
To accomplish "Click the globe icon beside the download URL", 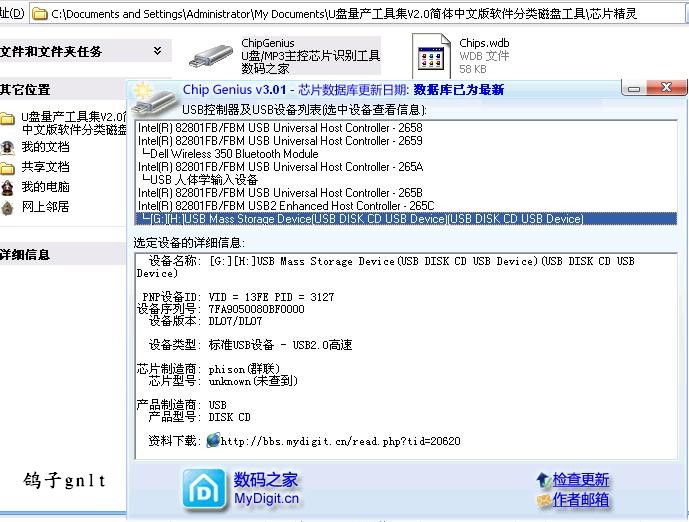I will pyautogui.click(x=213, y=440).
